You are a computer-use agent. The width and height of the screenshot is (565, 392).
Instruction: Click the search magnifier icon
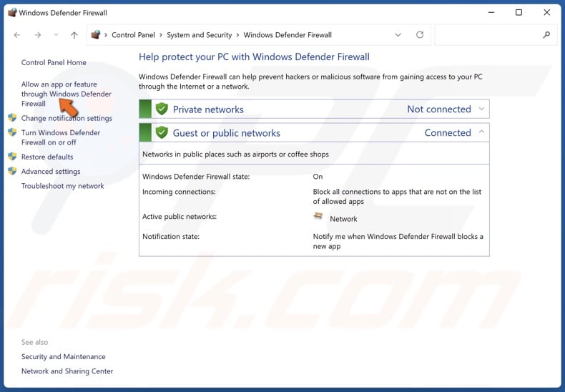pyautogui.click(x=546, y=35)
